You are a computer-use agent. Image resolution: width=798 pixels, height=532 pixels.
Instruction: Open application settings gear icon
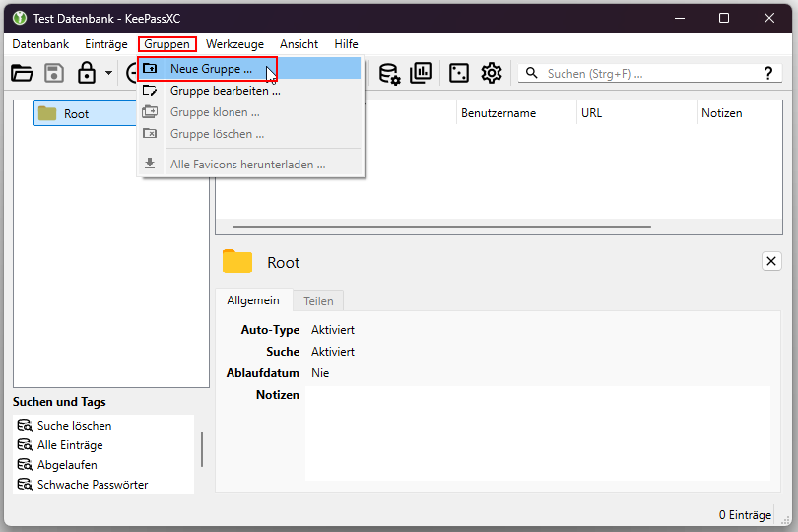492,73
